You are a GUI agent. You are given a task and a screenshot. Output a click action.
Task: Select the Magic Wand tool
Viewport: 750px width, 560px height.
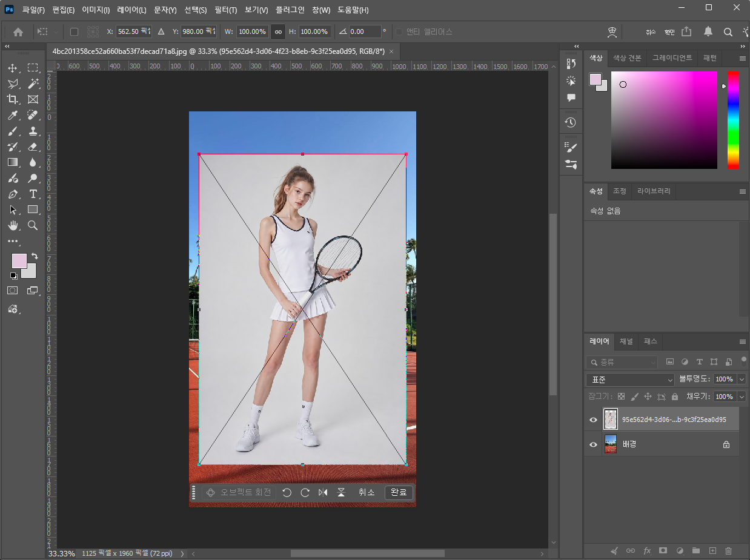pos(33,84)
